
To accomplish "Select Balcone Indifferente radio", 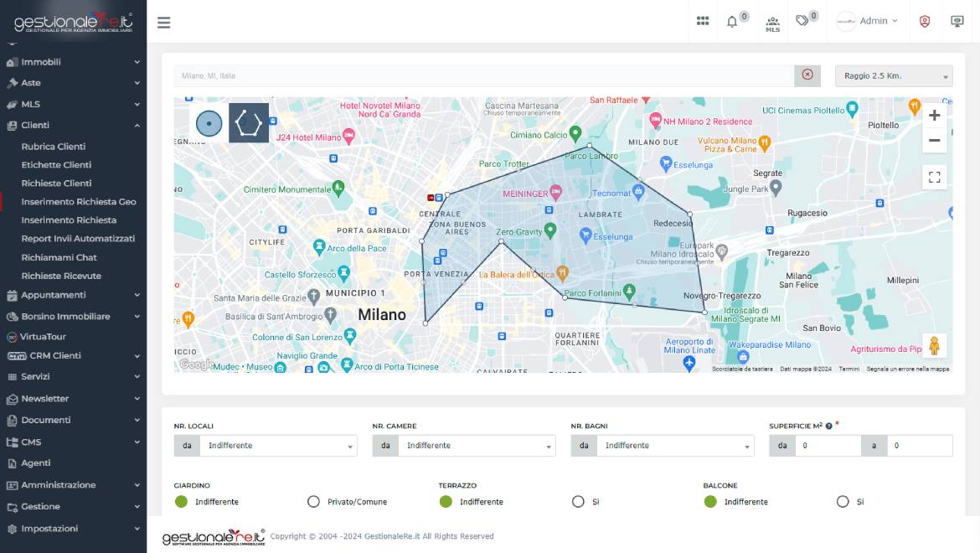I will pos(710,501).
